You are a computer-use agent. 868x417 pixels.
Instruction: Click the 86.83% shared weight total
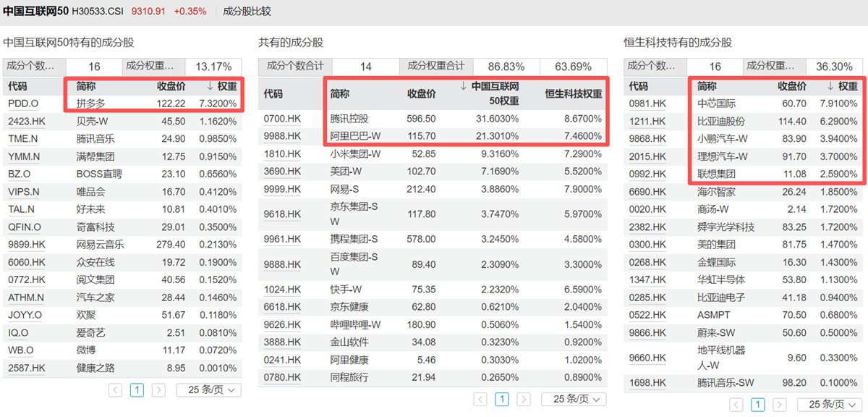coord(506,67)
